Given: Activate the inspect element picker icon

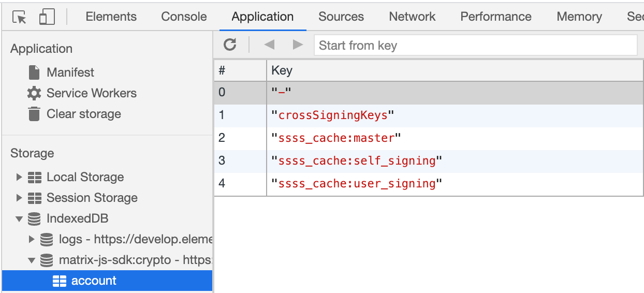Looking at the screenshot, I should tap(19, 17).
